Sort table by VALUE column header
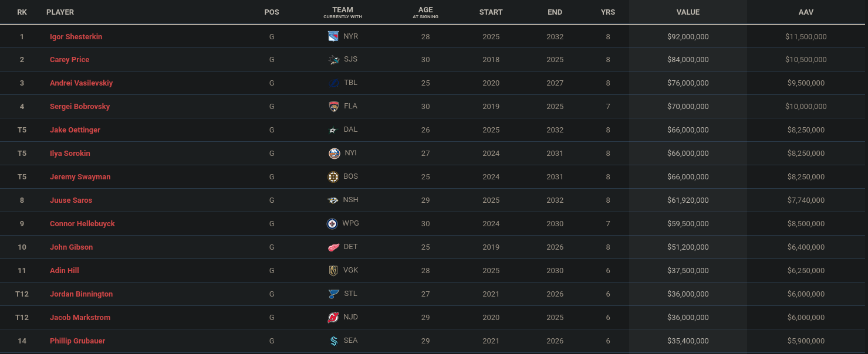The width and height of the screenshot is (868, 354). [x=688, y=12]
